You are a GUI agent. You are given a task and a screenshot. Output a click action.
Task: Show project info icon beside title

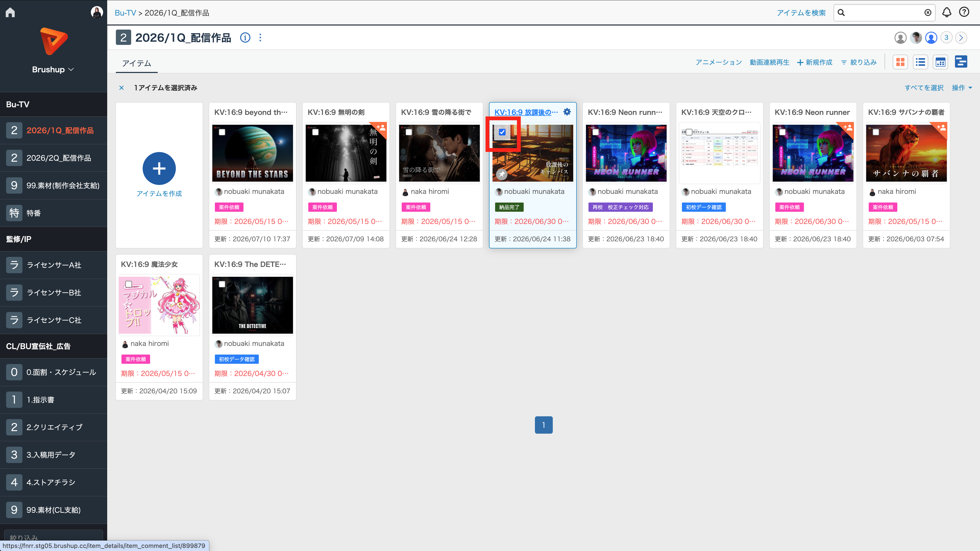pos(245,38)
